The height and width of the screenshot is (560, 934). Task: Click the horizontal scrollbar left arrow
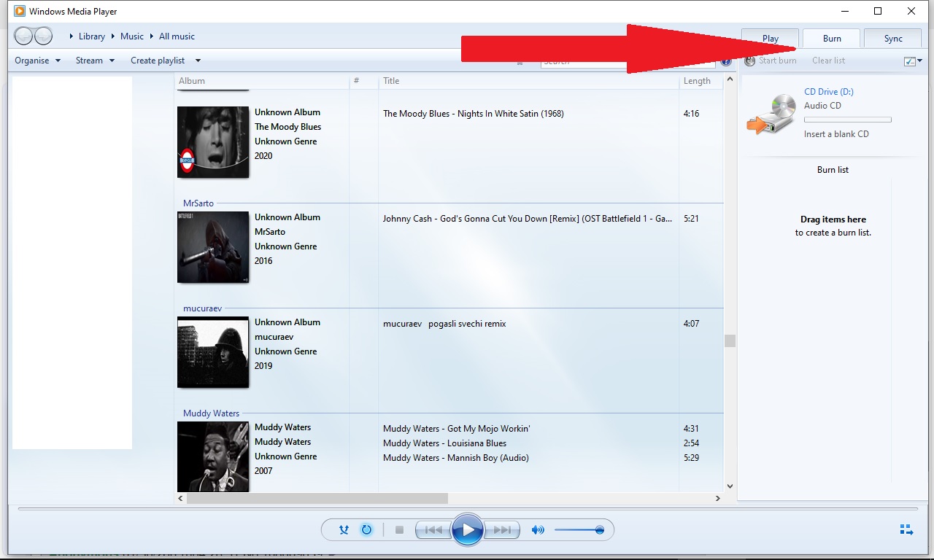point(181,499)
